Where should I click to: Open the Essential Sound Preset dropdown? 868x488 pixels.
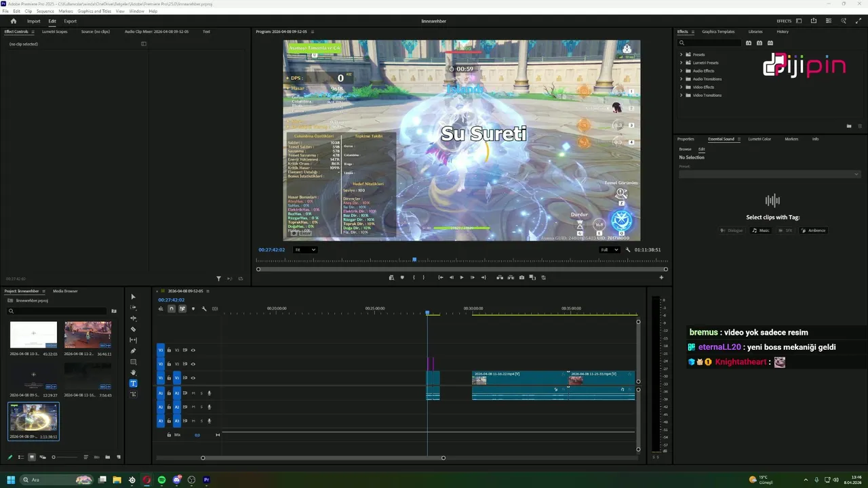click(769, 174)
